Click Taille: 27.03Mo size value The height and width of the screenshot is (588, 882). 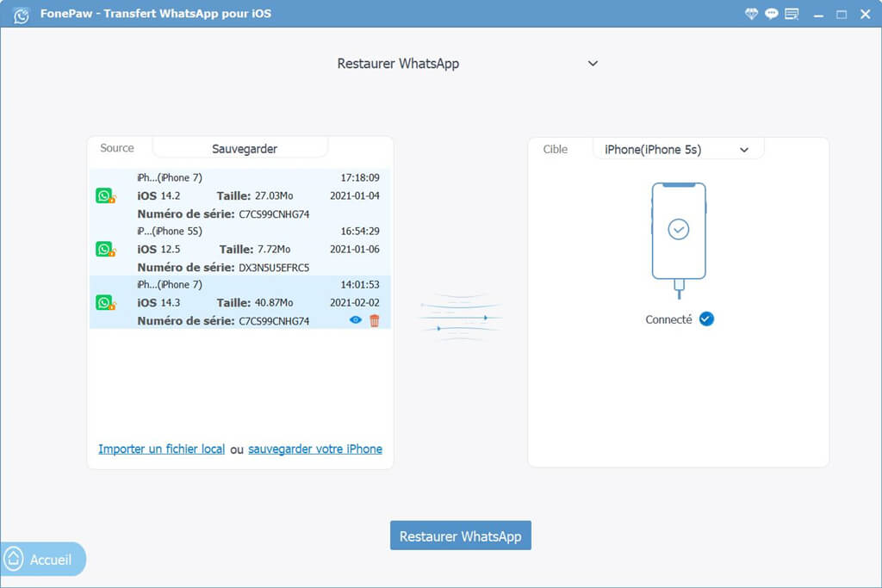click(x=255, y=195)
